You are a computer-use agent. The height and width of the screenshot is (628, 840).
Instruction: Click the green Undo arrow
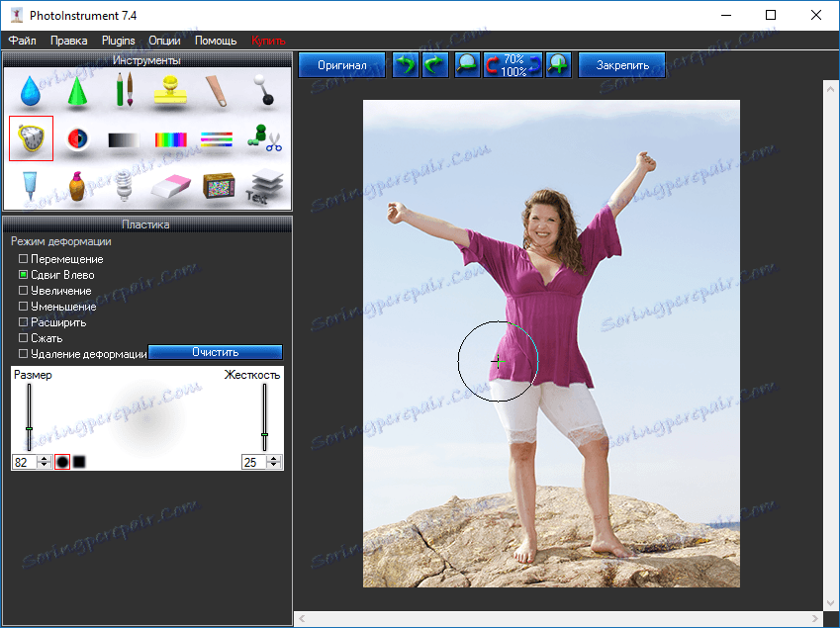tap(404, 64)
